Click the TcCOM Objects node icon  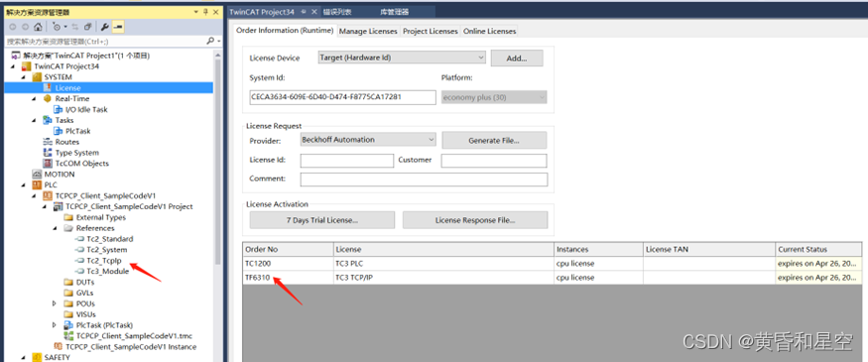pos(48,164)
